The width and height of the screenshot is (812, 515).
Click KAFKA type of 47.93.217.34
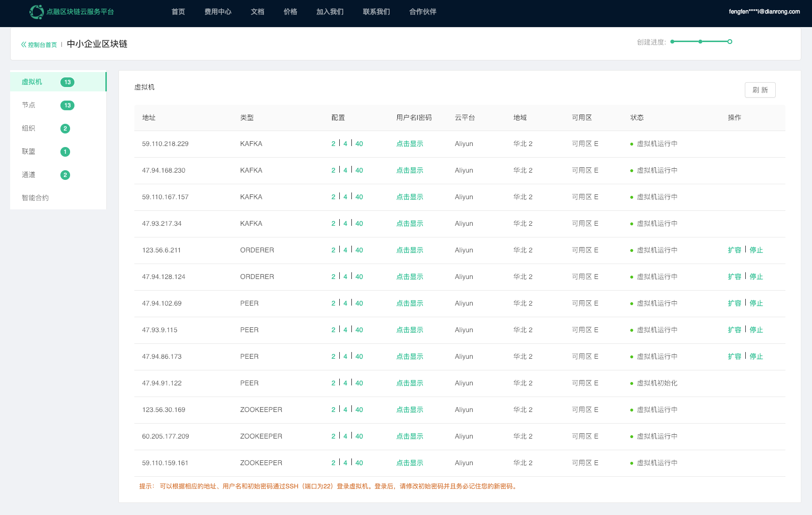pos(251,223)
